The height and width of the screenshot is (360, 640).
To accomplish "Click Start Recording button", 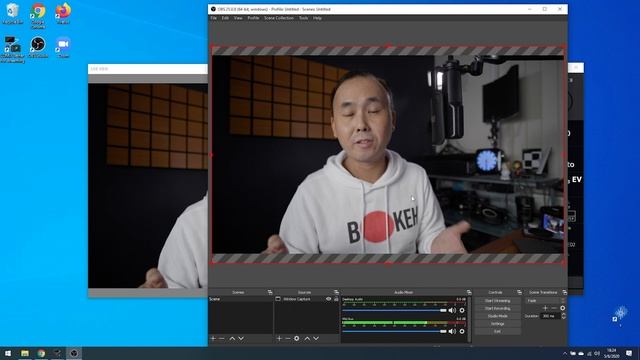I will (x=498, y=309).
